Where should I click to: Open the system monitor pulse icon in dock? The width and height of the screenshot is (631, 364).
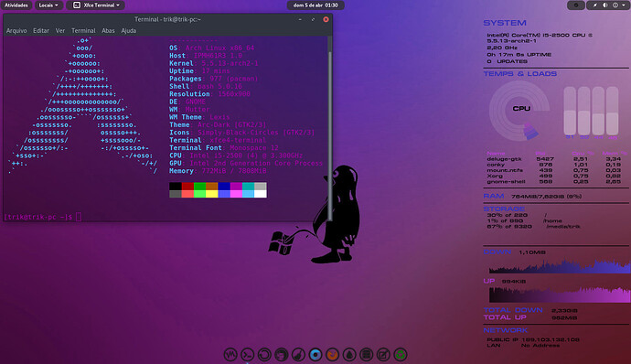click(230, 355)
